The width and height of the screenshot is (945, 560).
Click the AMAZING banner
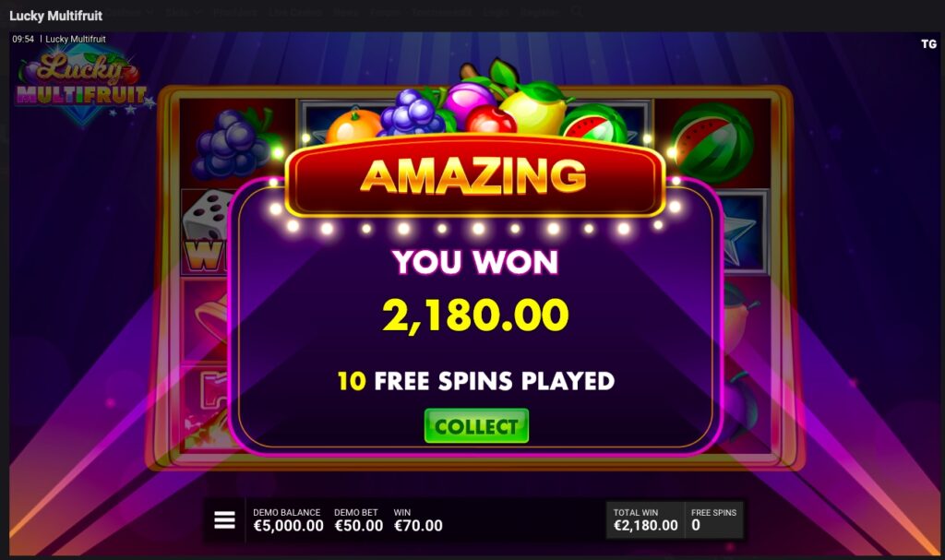(474, 175)
